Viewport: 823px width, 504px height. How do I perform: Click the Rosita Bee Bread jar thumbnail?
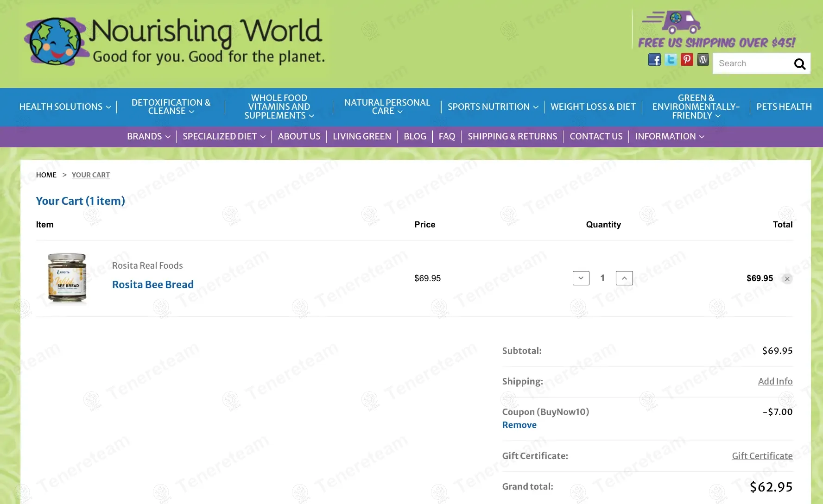click(x=67, y=277)
